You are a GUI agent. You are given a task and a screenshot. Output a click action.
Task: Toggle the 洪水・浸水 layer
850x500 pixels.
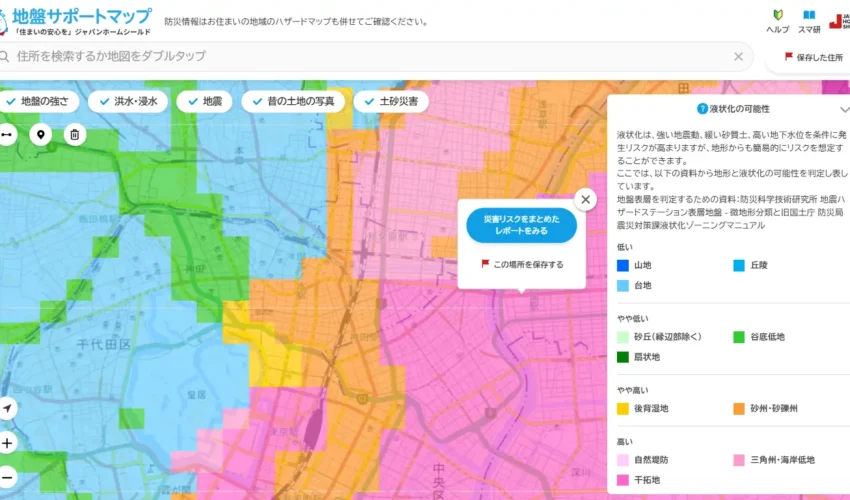pos(128,101)
